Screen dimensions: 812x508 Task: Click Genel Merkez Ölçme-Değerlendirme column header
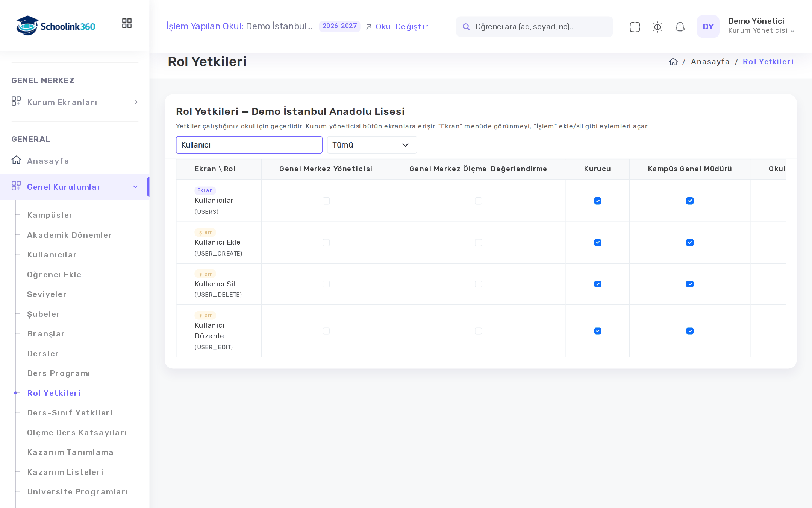478,169
